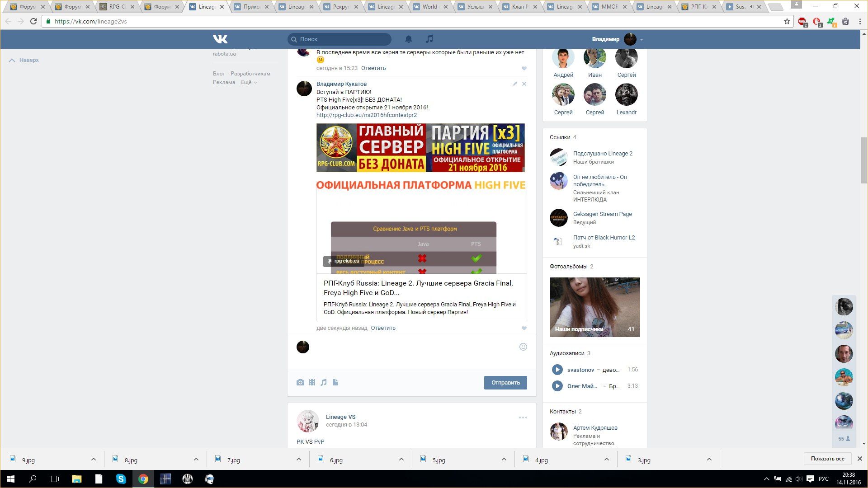
Task: Open Подслушано Lineage 2 link
Action: tap(603, 154)
